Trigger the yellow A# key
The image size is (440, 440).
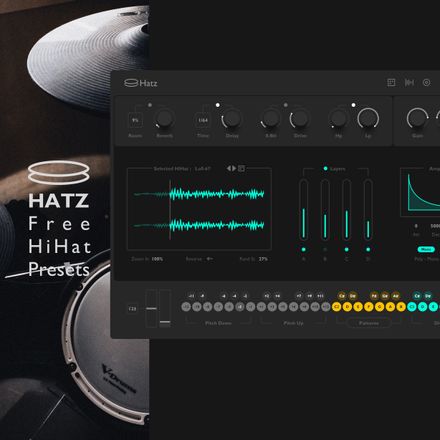(396, 296)
